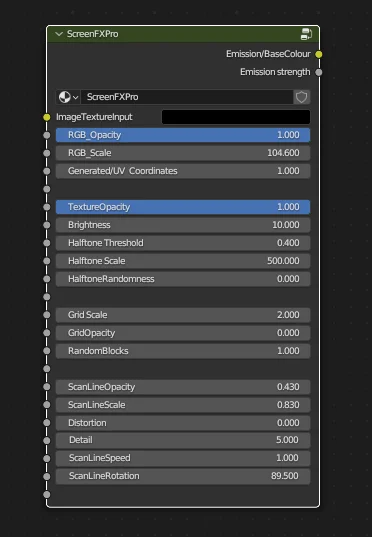This screenshot has width=372, height=537.
Task: Click the Distortion input socket
Action: point(47,423)
